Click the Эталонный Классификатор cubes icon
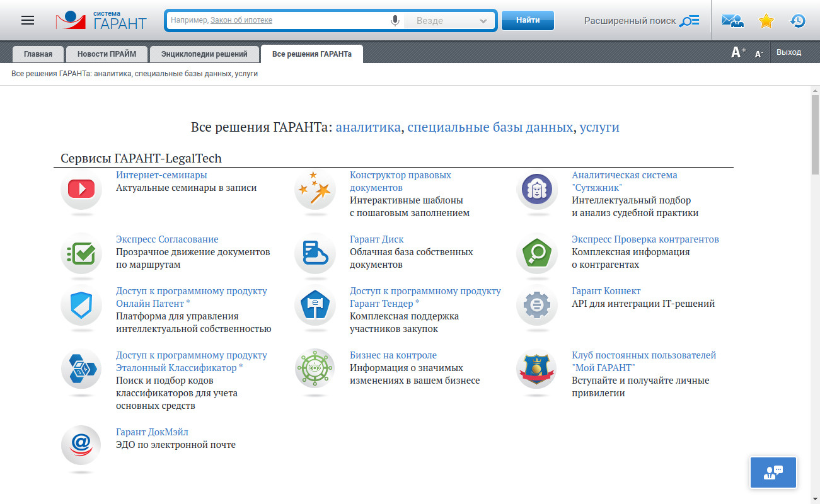This screenshot has width=820, height=504. click(81, 369)
